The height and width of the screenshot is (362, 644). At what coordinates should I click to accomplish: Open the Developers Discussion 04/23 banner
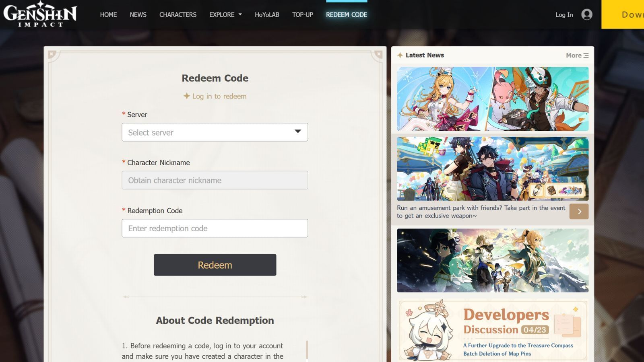492,330
